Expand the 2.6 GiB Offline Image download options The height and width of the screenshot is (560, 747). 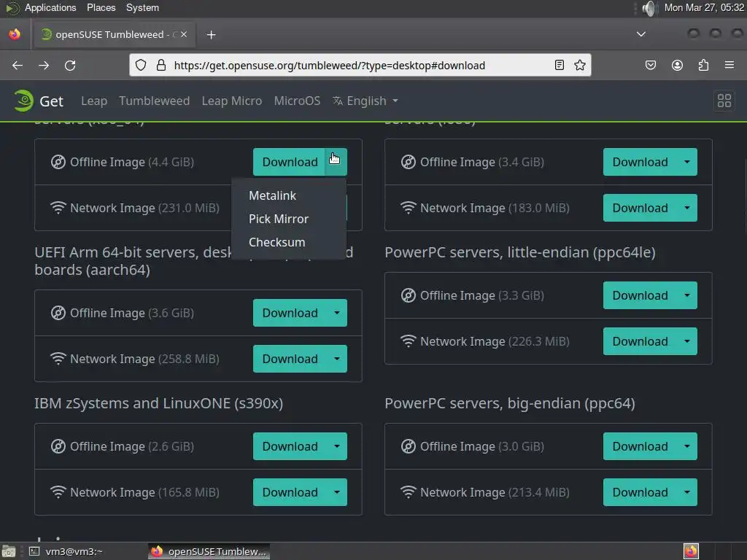pyautogui.click(x=337, y=446)
